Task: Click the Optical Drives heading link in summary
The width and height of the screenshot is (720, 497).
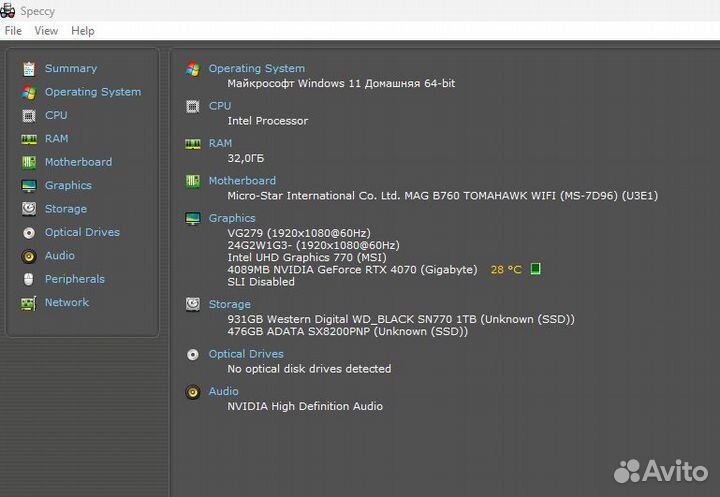Action: (246, 354)
